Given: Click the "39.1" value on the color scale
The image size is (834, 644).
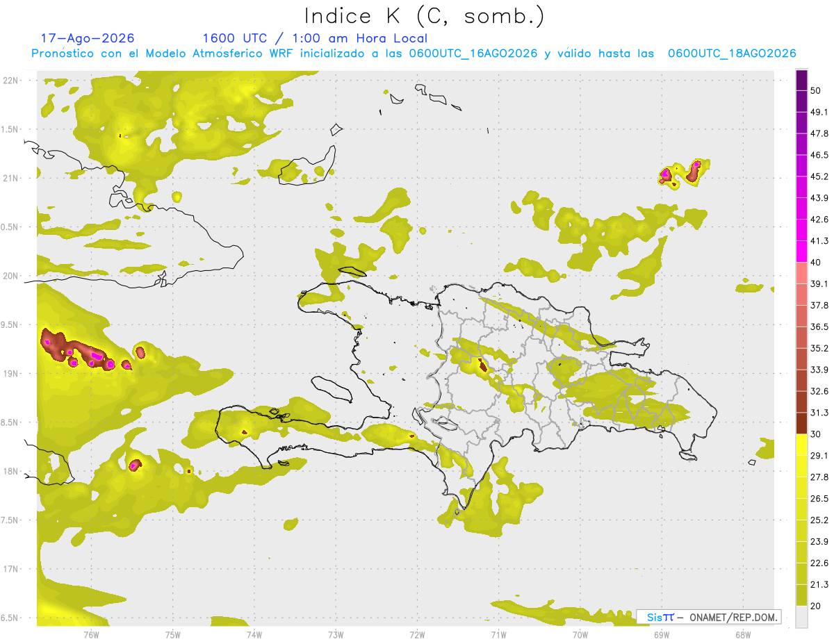Looking at the screenshot, I should (x=820, y=283).
